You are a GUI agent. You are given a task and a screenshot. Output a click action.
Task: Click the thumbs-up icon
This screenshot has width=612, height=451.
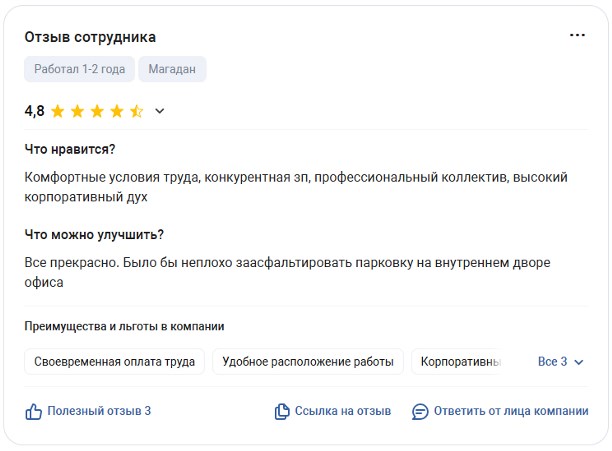(x=33, y=411)
